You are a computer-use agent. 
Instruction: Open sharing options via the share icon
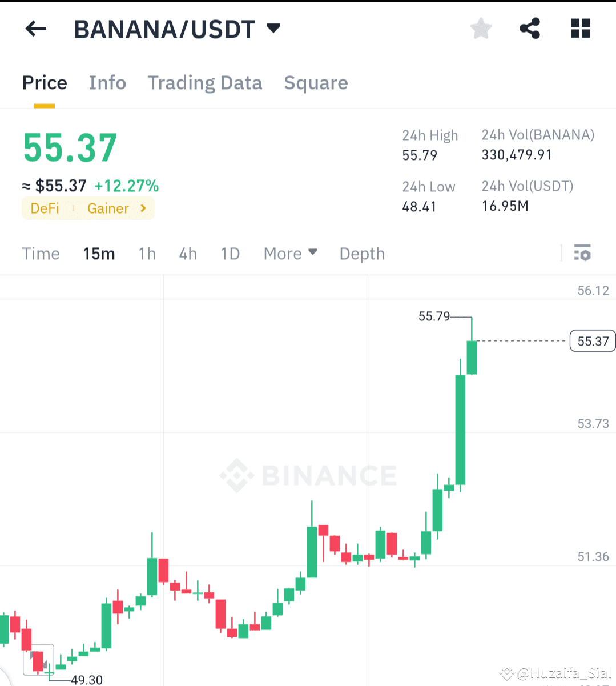tap(529, 27)
